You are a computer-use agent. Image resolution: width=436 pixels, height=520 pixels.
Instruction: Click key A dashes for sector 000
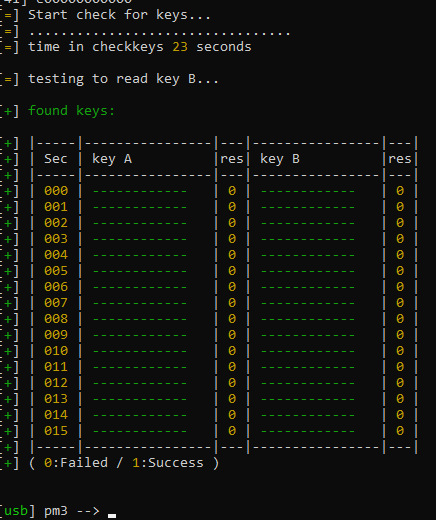140,191
